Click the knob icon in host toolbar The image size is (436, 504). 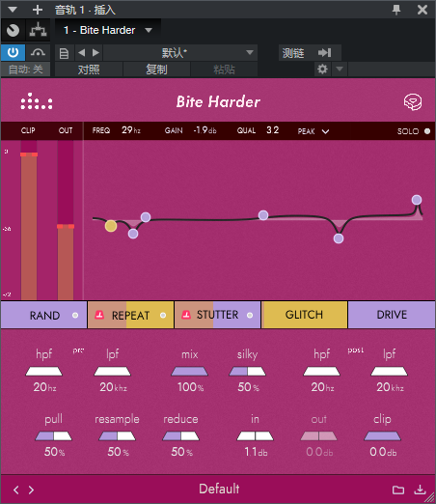coord(13,30)
